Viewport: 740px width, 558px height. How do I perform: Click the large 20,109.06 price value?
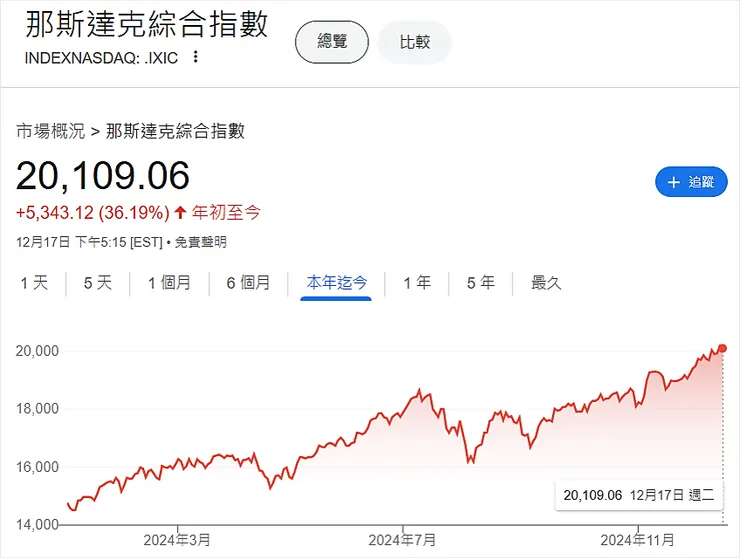pyautogui.click(x=103, y=176)
